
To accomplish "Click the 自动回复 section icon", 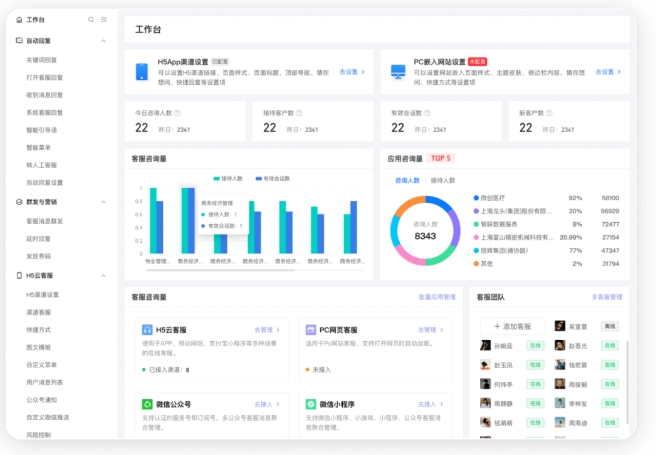I will [x=19, y=41].
